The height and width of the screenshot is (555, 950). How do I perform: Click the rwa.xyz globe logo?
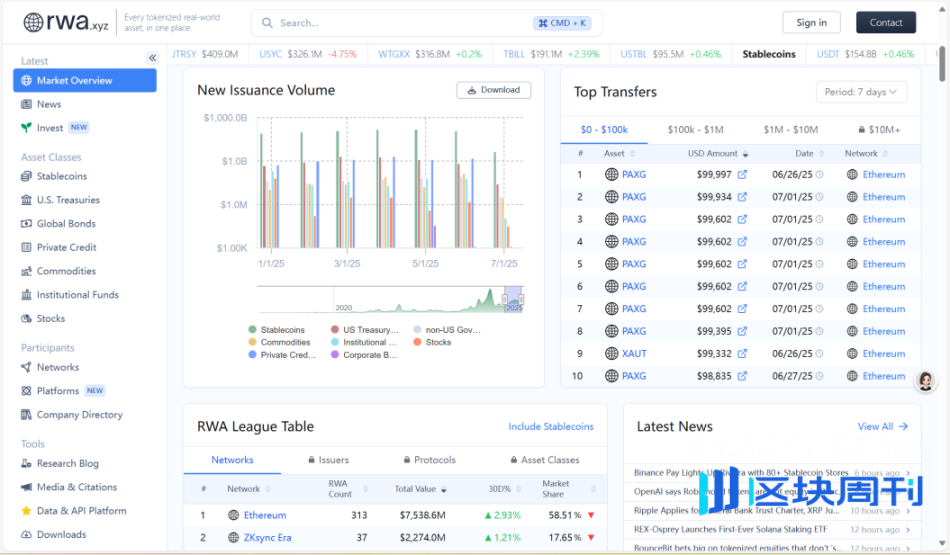[33, 22]
